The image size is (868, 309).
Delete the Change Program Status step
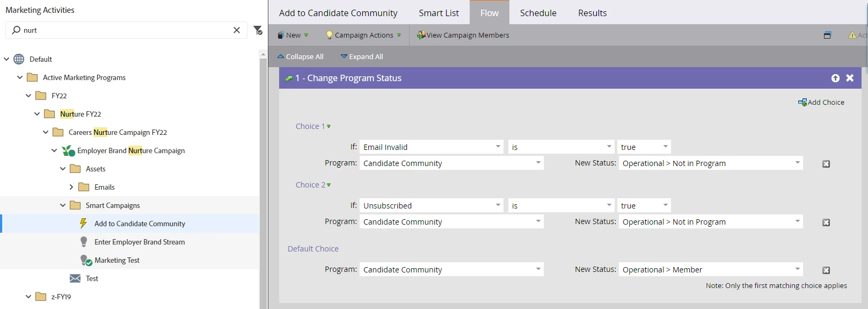[x=850, y=78]
